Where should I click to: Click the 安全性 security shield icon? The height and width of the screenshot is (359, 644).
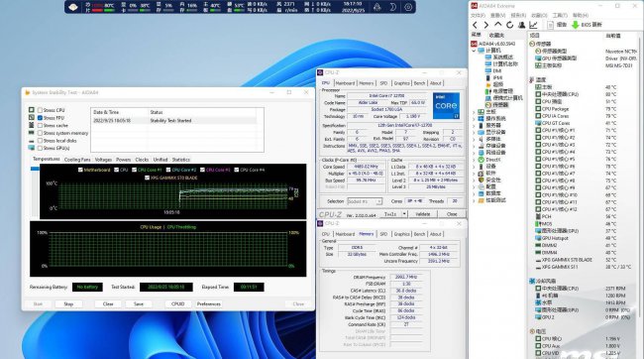(x=481, y=179)
